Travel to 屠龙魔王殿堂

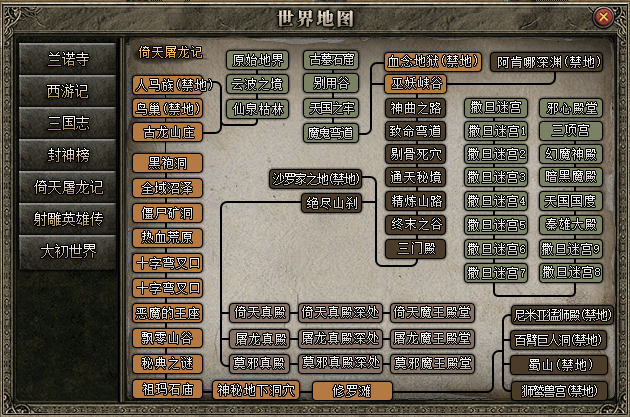[432, 338]
